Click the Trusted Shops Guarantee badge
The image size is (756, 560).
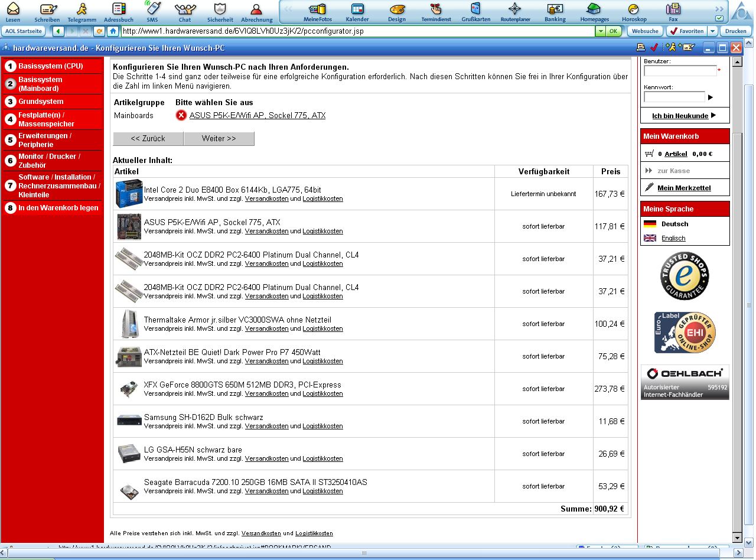685,276
